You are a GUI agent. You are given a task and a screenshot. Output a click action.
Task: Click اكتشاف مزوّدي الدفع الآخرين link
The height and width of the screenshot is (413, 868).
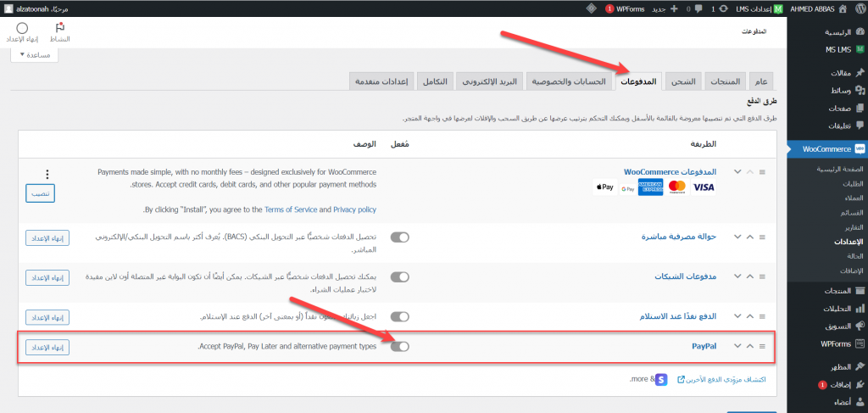tap(721, 380)
